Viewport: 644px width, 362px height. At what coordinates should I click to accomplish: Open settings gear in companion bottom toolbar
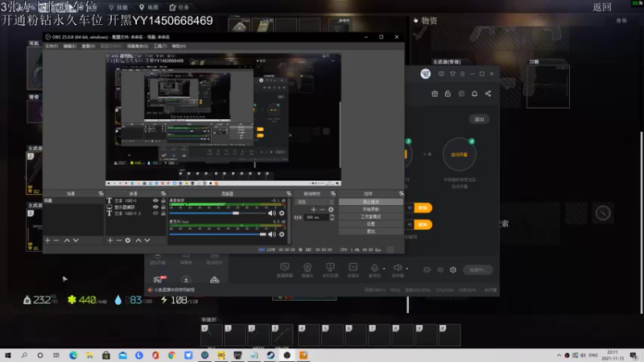[x=453, y=269]
